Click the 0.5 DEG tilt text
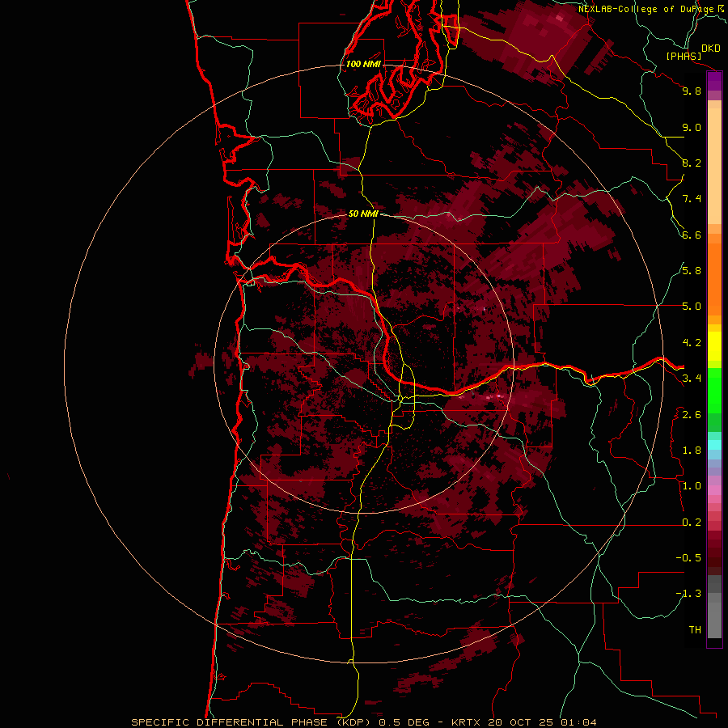Screen dimensions: 728x728 404,722
